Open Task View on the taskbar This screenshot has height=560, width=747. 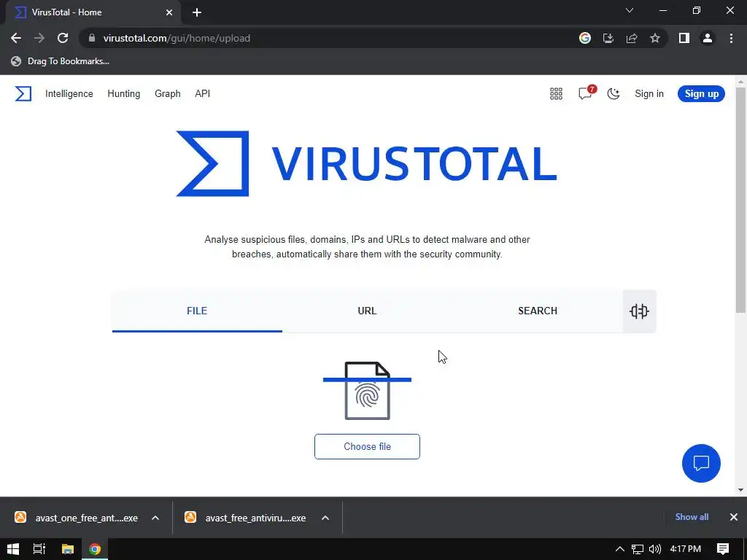pyautogui.click(x=39, y=549)
